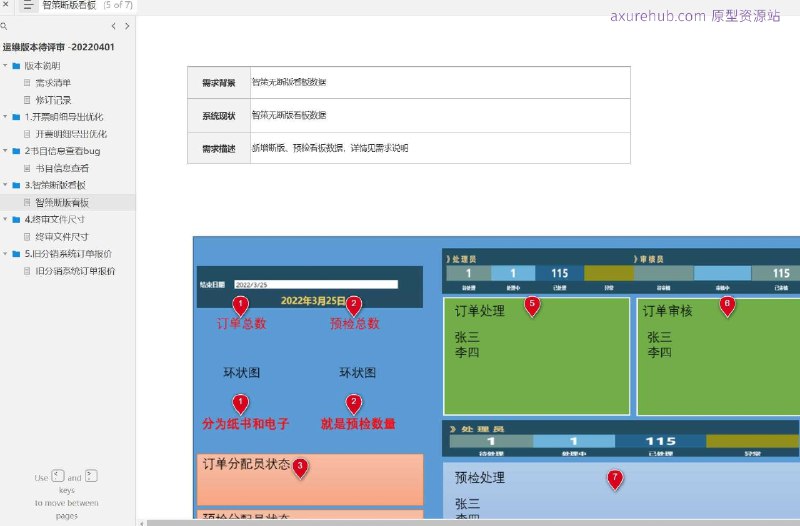800x526 pixels.
Task: Click the right arrow key hint icon
Action: (x=91, y=476)
